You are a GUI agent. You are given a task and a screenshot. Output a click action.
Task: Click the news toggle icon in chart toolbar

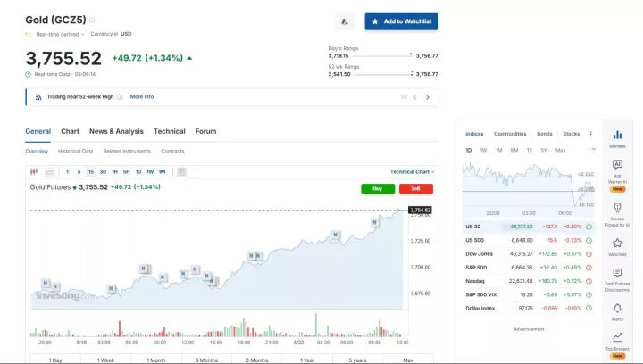(x=181, y=171)
